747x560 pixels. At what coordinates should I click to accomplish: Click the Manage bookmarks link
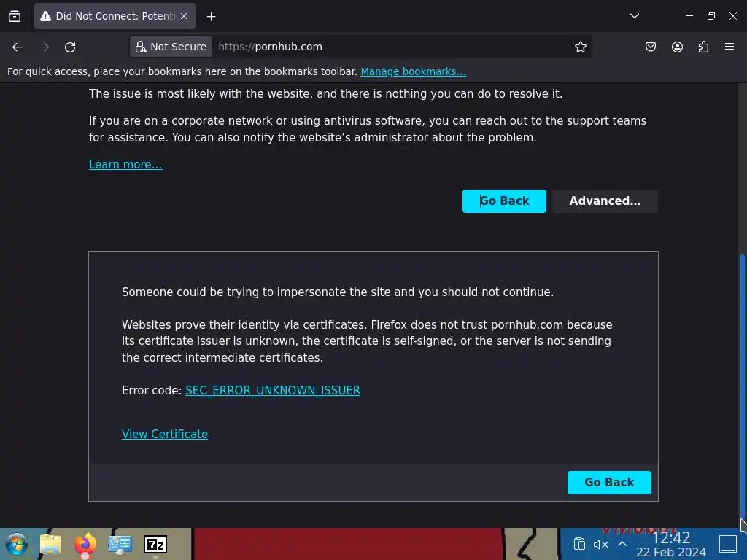413,71
